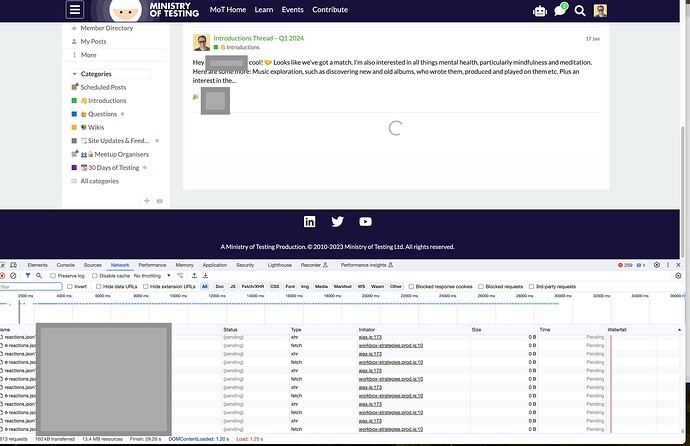Filter requests by WS type

click(x=361, y=286)
